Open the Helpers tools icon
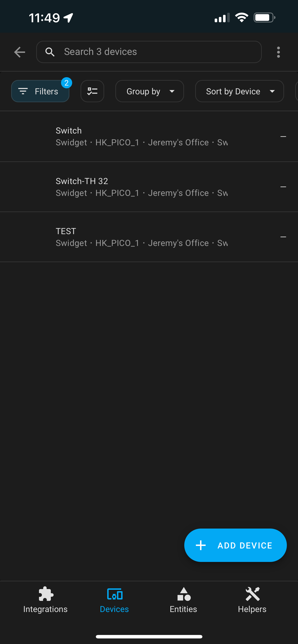The image size is (298, 644). [x=253, y=594]
